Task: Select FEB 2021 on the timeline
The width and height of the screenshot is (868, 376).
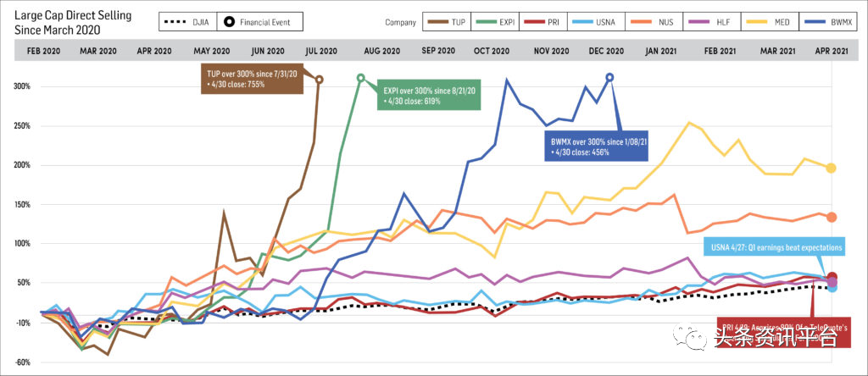Action: [x=721, y=51]
